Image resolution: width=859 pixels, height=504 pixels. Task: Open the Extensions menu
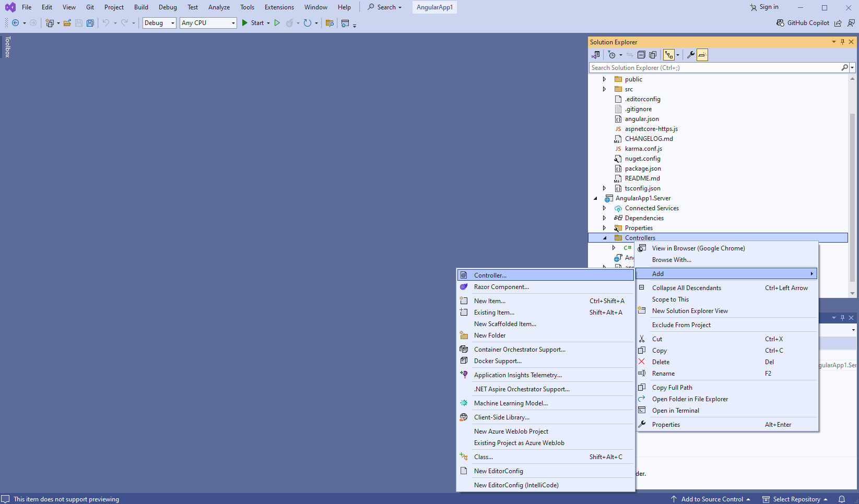coord(279,7)
